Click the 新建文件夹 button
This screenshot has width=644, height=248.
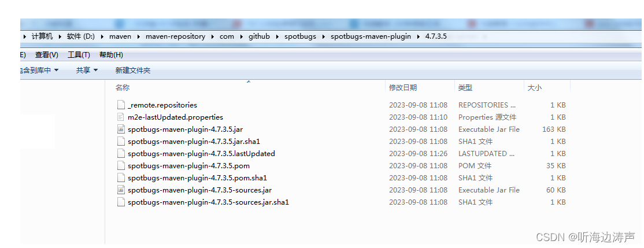pos(133,70)
